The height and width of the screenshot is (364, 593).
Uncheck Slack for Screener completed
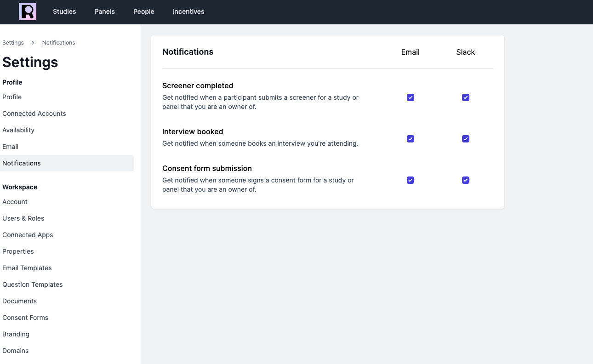pos(466,97)
